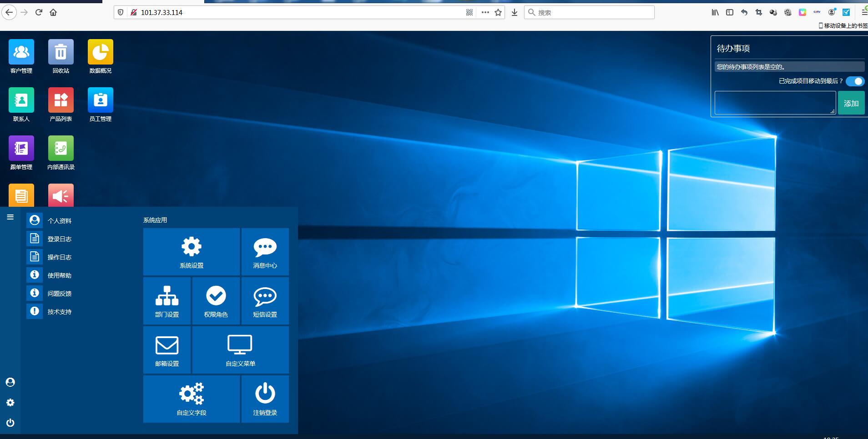Image resolution: width=868 pixels, height=439 pixels.
Task: Click the red megaphone desktop icon
Action: (x=61, y=195)
